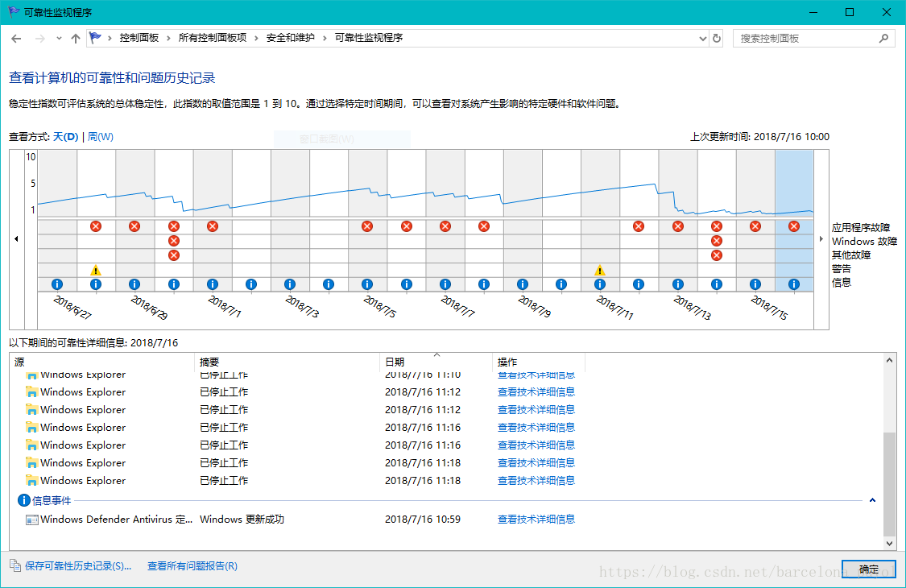Click the magnifier icon in search box

[x=883, y=38]
